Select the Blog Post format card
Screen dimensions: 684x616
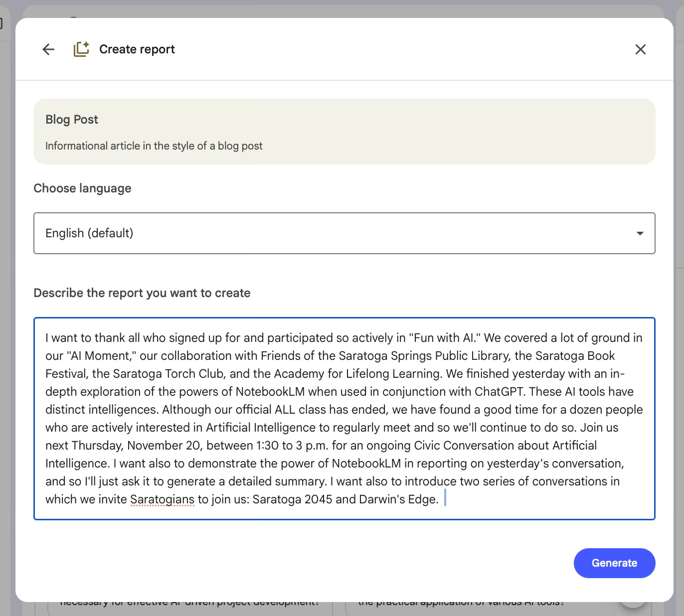click(344, 132)
